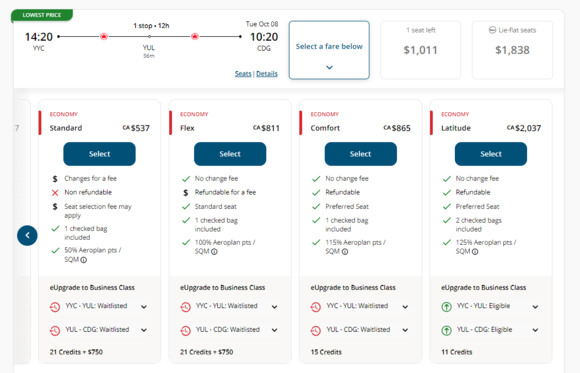
Task: Click the 15 Credits text in Comfort
Action: coord(326,352)
